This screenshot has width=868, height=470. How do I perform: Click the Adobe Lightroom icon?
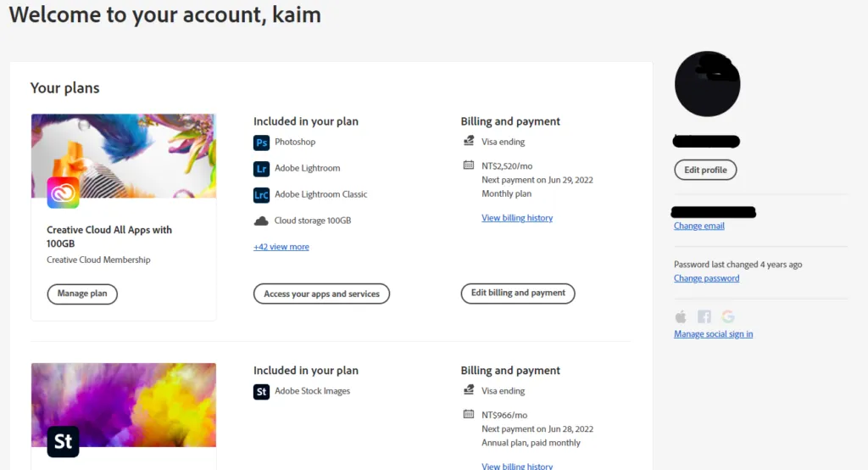click(x=261, y=169)
